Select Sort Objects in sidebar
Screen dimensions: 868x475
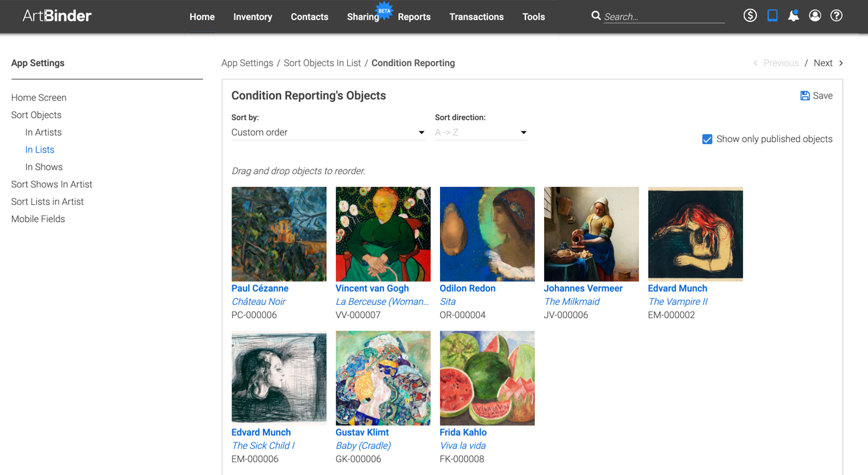[x=36, y=115]
